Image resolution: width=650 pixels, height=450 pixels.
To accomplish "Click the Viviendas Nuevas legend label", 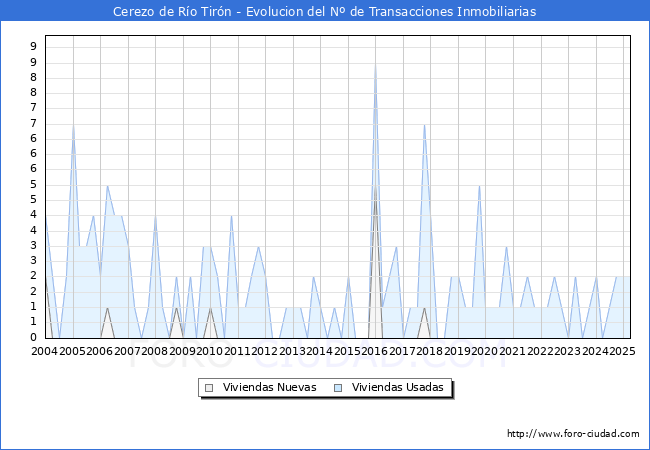I will coord(269,387).
